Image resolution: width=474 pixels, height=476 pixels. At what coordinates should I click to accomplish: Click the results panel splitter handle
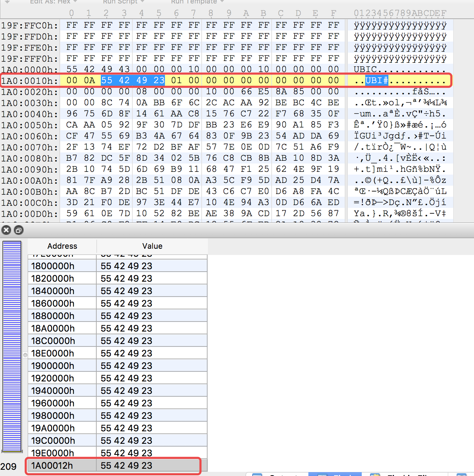[25, 355]
